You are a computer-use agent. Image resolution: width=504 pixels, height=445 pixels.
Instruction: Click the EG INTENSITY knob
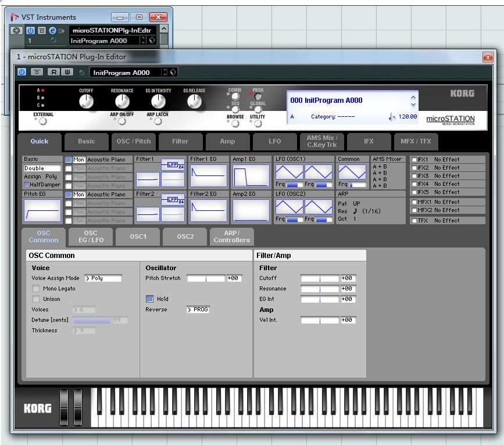pyautogui.click(x=158, y=102)
